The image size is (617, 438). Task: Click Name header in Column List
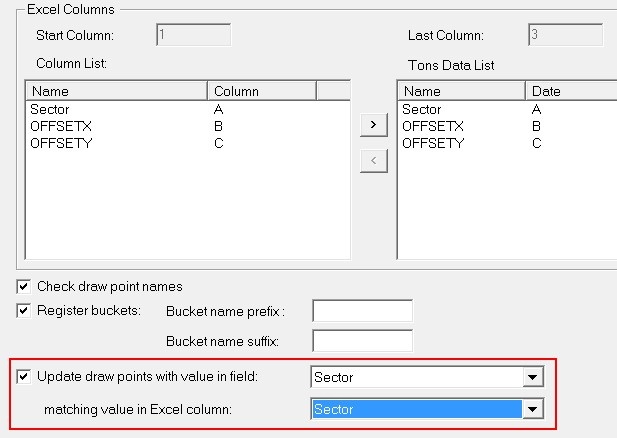(x=115, y=91)
